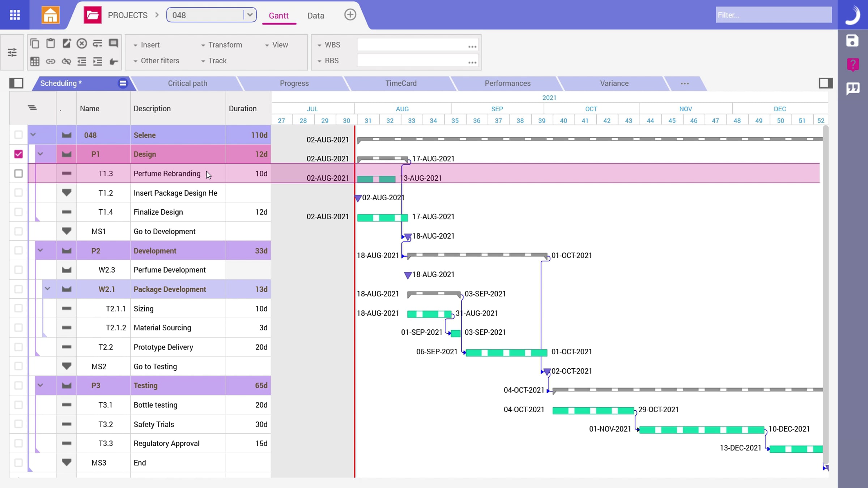The height and width of the screenshot is (488, 868).
Task: Collapse the 048 Selene project row
Action: [x=33, y=134]
